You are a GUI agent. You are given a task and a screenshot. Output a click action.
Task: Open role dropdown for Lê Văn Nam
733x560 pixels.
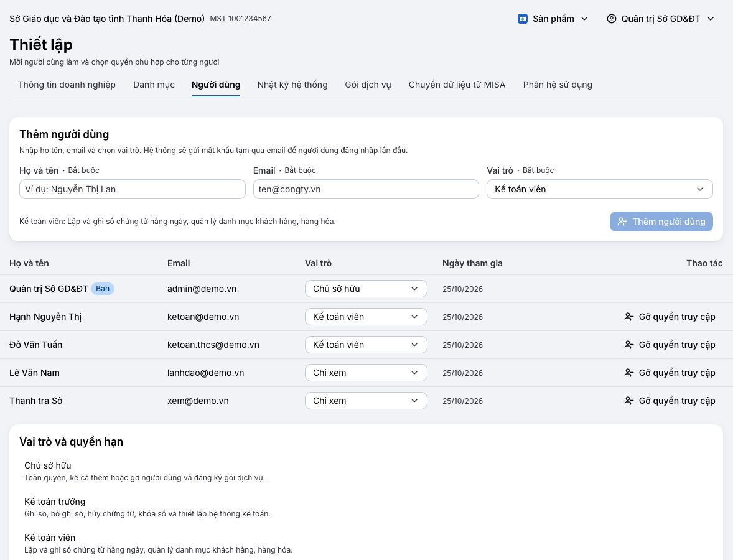[x=366, y=373]
